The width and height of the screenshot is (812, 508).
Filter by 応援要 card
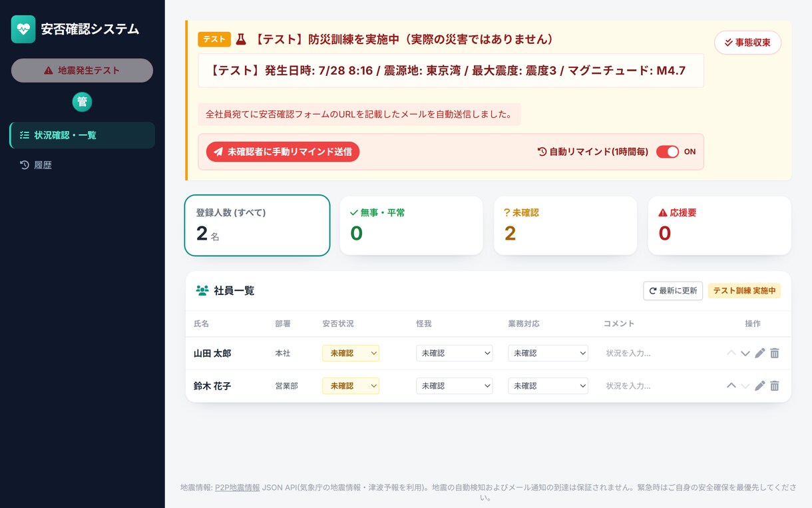pyautogui.click(x=719, y=226)
